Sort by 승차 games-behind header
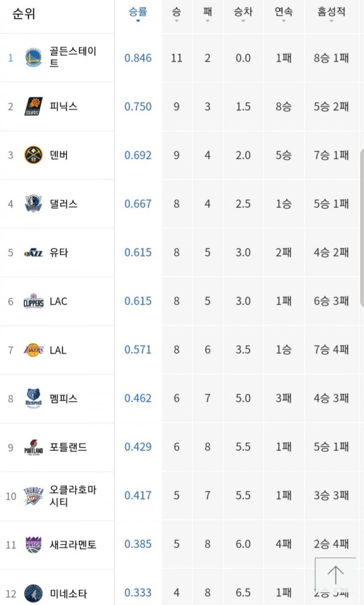Screen dimensions: 364x605 (x=243, y=14)
